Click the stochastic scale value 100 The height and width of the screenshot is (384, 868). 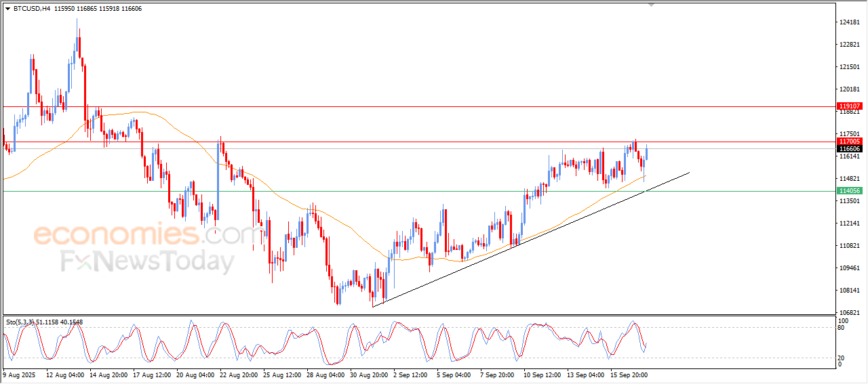tap(844, 320)
